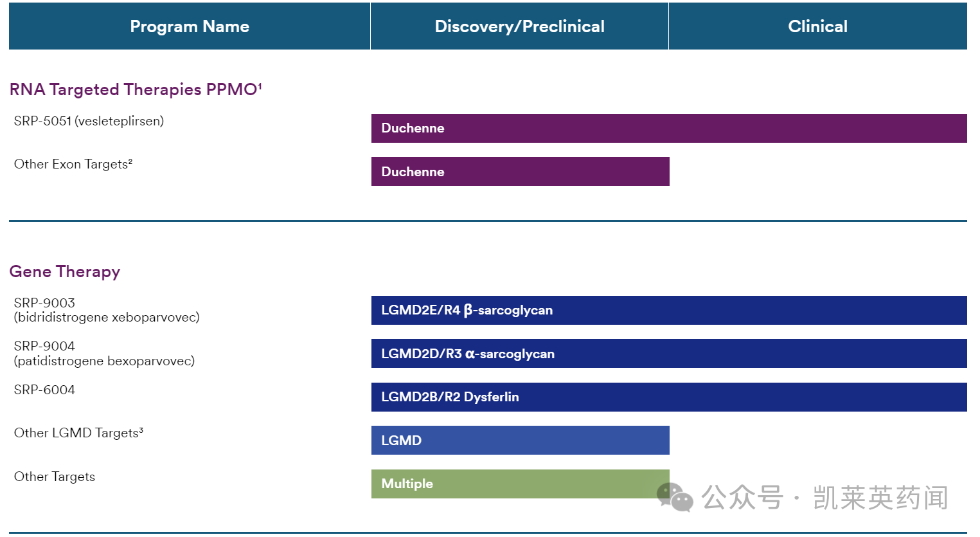Click the patidistrogene bexoparvovec text
The width and height of the screenshot is (980, 537).
(x=104, y=361)
